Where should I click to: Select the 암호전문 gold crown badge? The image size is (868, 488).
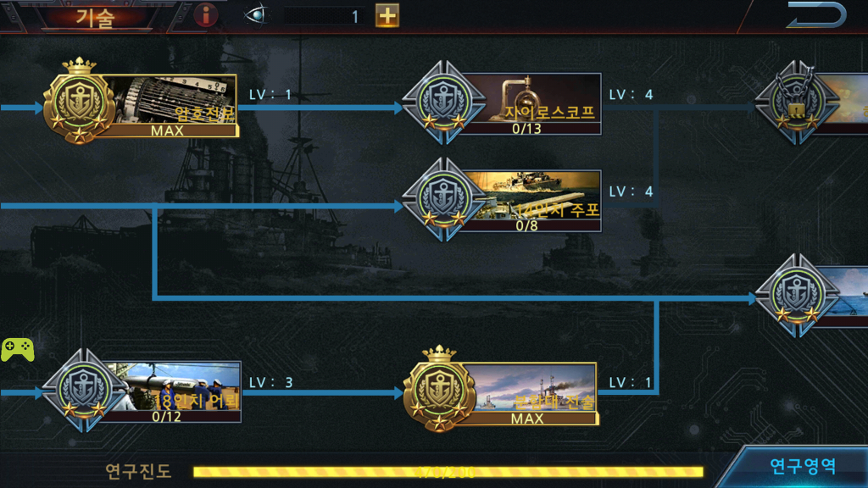[80, 102]
